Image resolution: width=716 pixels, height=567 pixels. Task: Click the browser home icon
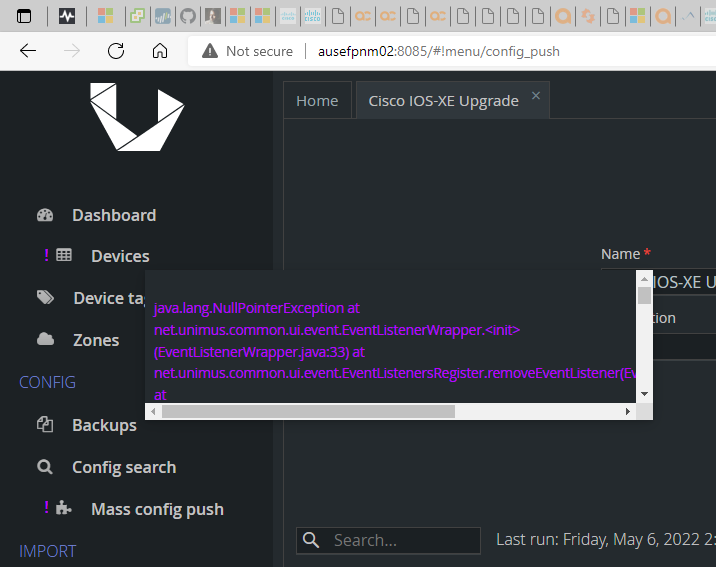point(160,51)
